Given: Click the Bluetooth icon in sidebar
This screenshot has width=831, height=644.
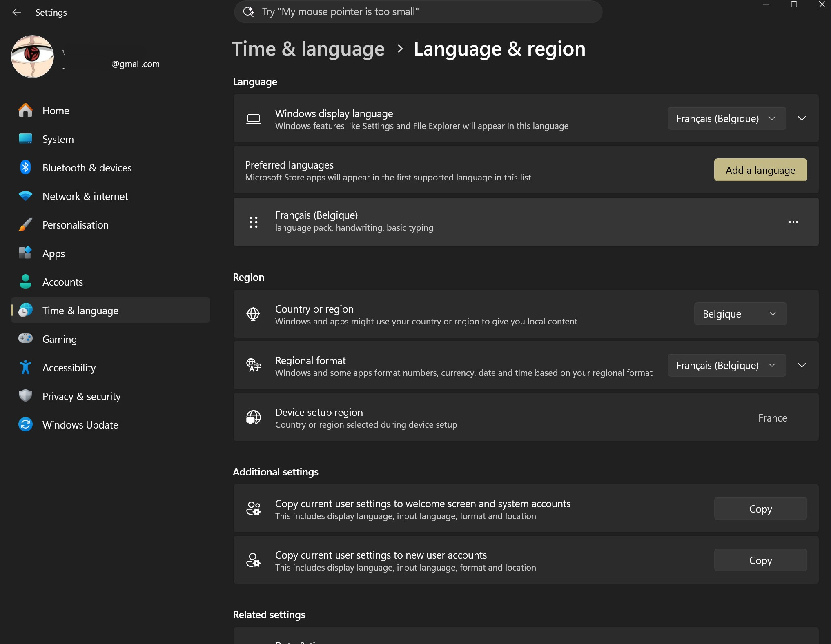Looking at the screenshot, I should tap(25, 167).
